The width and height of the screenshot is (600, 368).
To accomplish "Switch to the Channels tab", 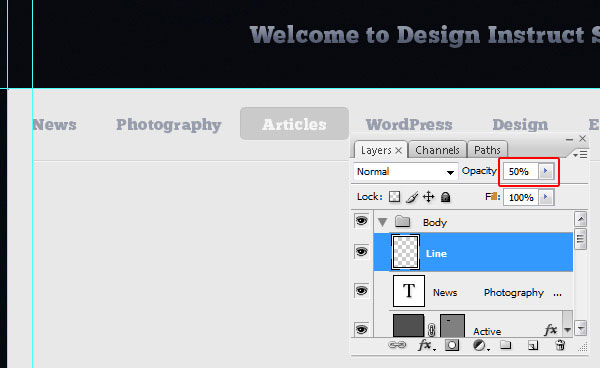I will pyautogui.click(x=437, y=150).
